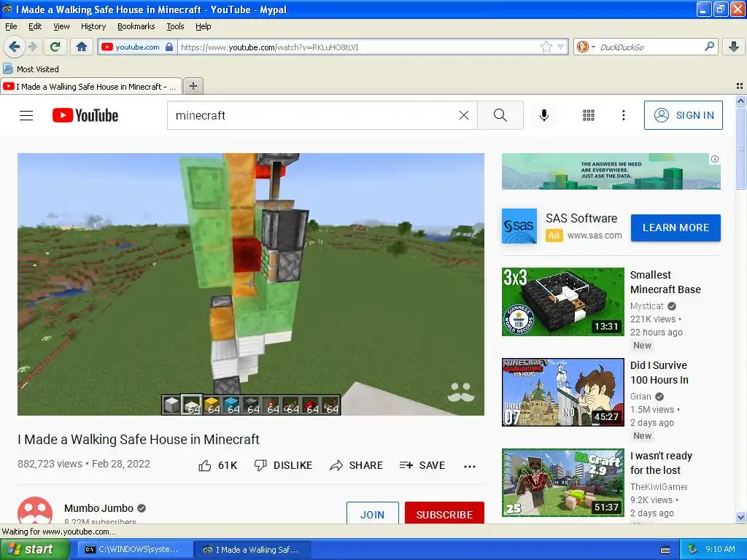The image size is (747, 560).
Task: Click the browser Back arrow button
Action: [14, 47]
